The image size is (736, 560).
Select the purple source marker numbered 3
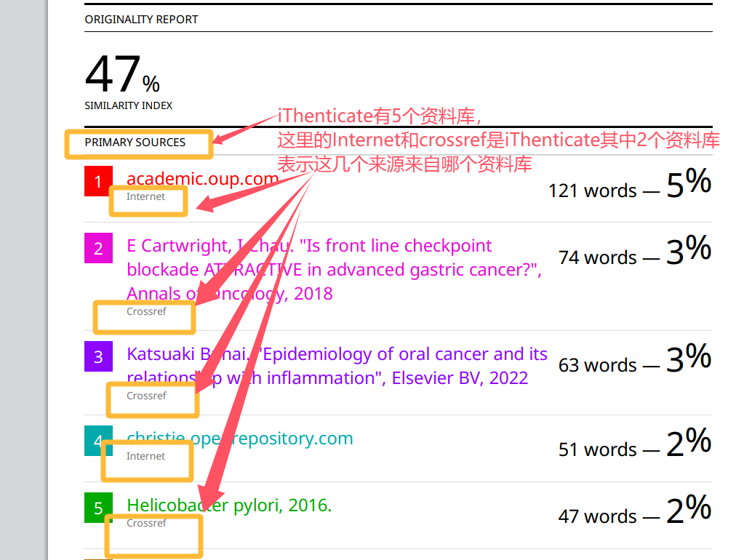[97, 356]
